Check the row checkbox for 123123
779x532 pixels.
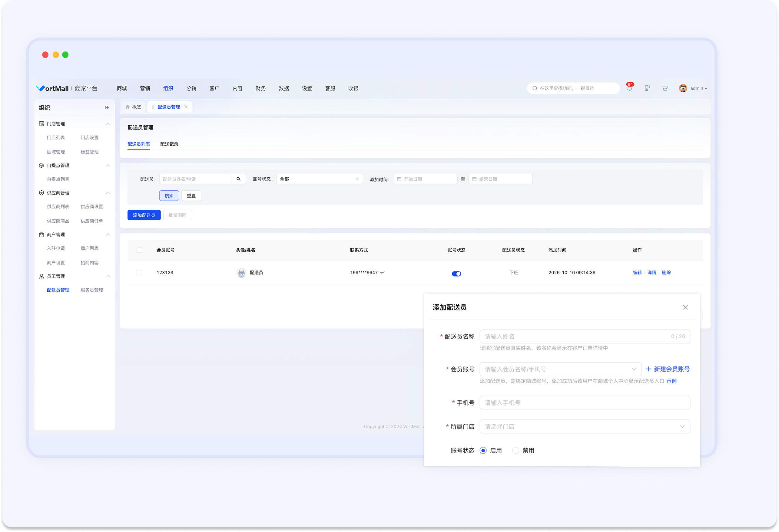coord(139,273)
